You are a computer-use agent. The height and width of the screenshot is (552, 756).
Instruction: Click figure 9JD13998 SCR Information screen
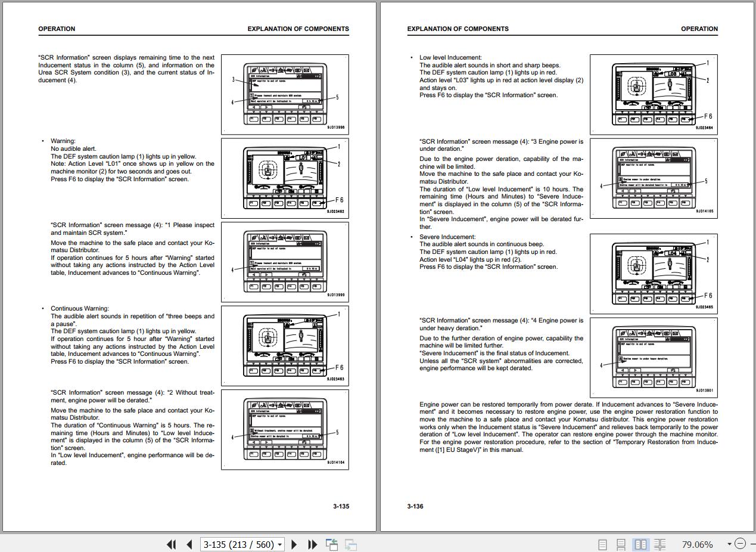pyautogui.click(x=285, y=94)
